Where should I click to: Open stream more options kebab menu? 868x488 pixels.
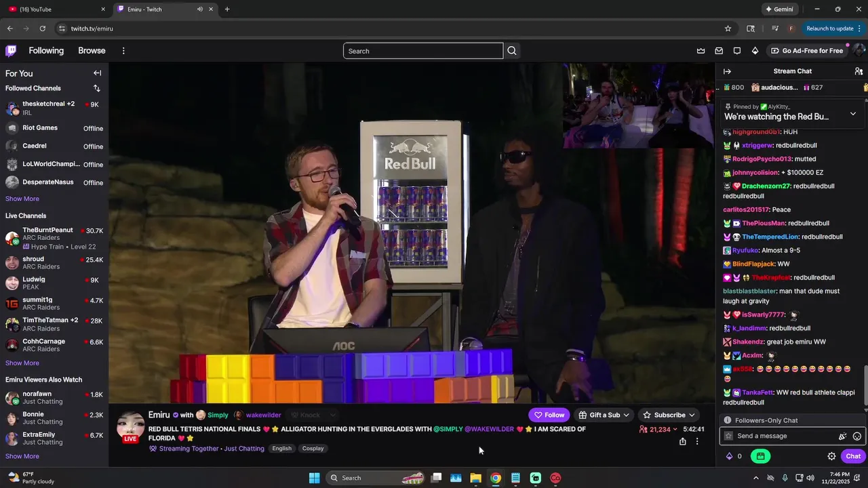(x=697, y=441)
